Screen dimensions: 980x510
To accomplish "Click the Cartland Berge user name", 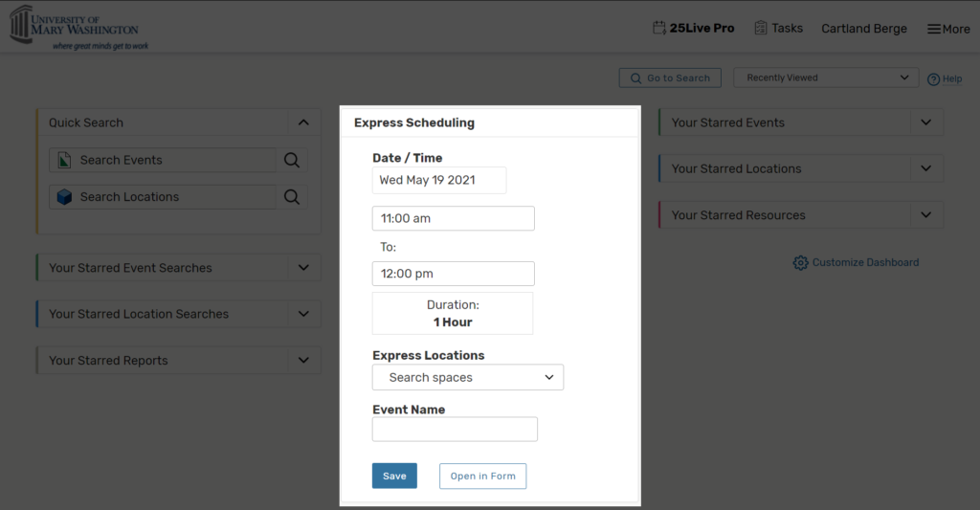I will (864, 29).
